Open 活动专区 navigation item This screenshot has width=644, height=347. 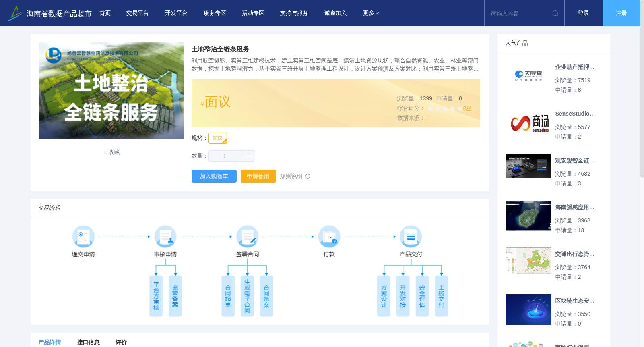click(253, 13)
